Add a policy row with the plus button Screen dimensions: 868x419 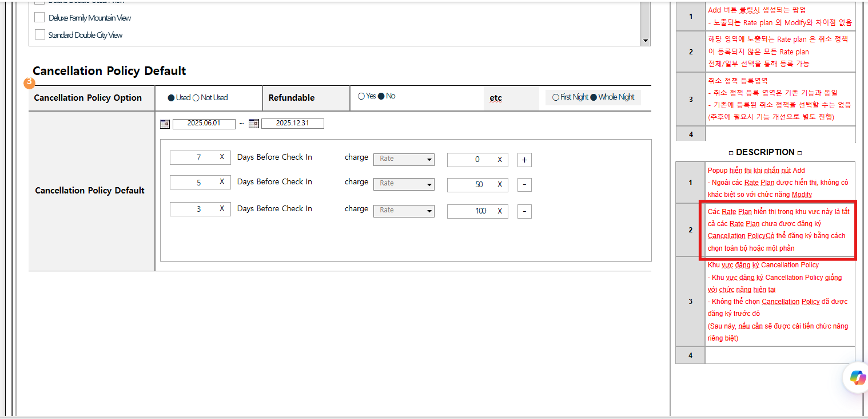[x=524, y=160]
